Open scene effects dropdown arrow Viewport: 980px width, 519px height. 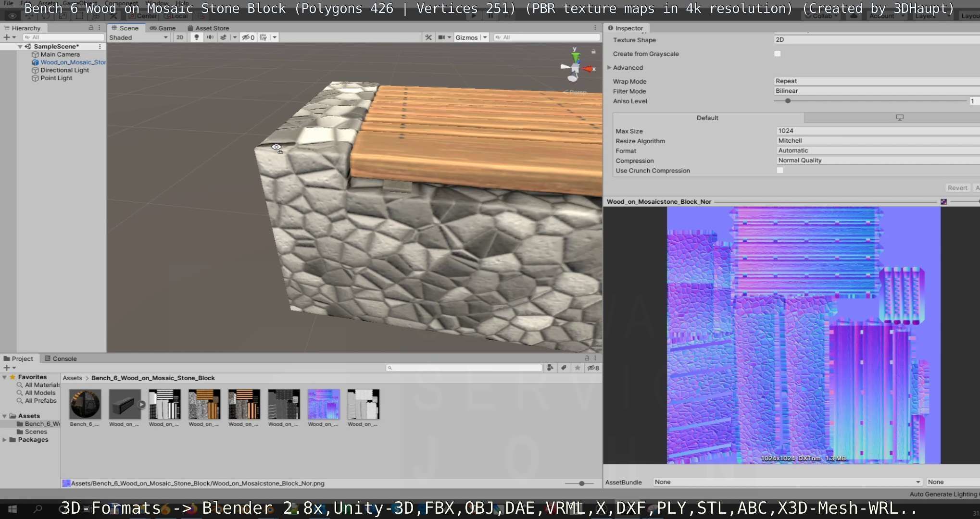[235, 37]
